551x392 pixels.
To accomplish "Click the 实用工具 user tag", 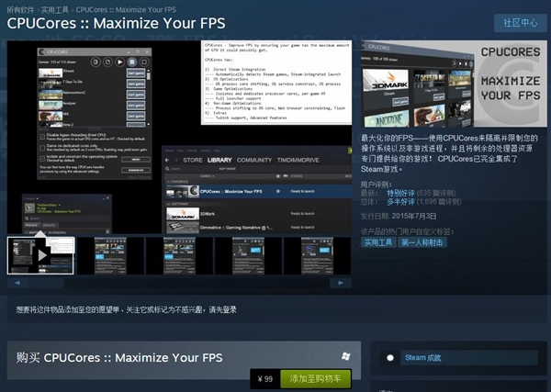I will [x=378, y=242].
